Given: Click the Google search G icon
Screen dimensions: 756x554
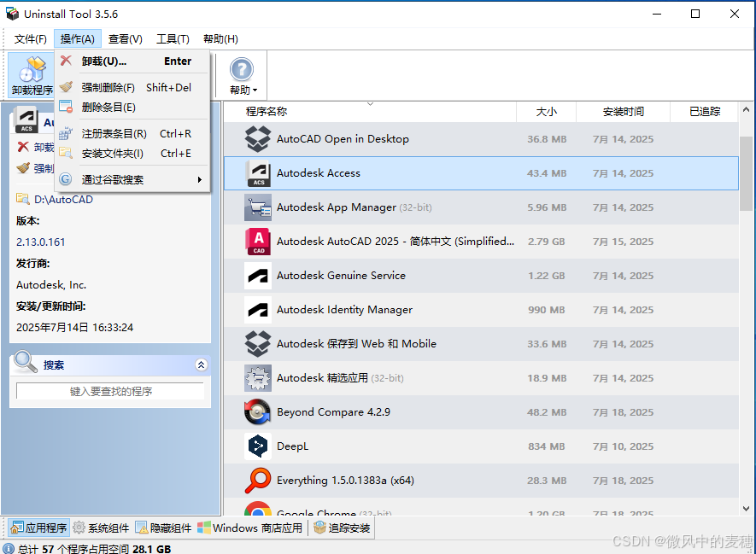Looking at the screenshot, I should [x=66, y=179].
